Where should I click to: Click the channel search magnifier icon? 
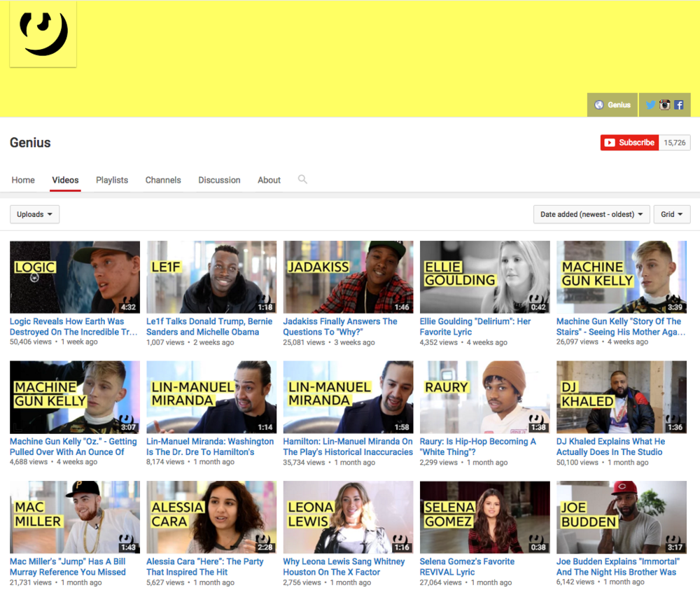302,180
